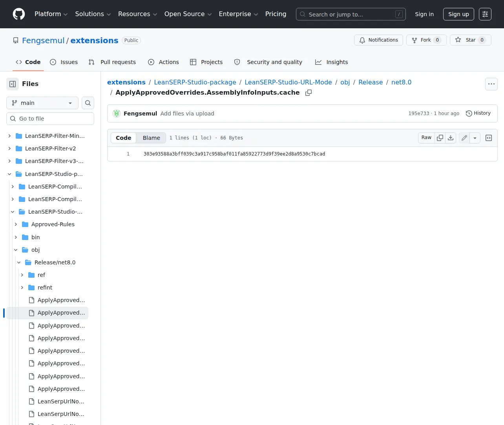Focus the Search or jump to field
The height and width of the screenshot is (425, 504).
tap(351, 14)
